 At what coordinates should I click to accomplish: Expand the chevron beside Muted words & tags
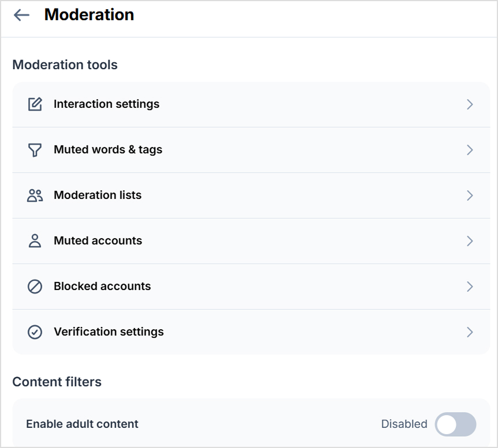(470, 150)
